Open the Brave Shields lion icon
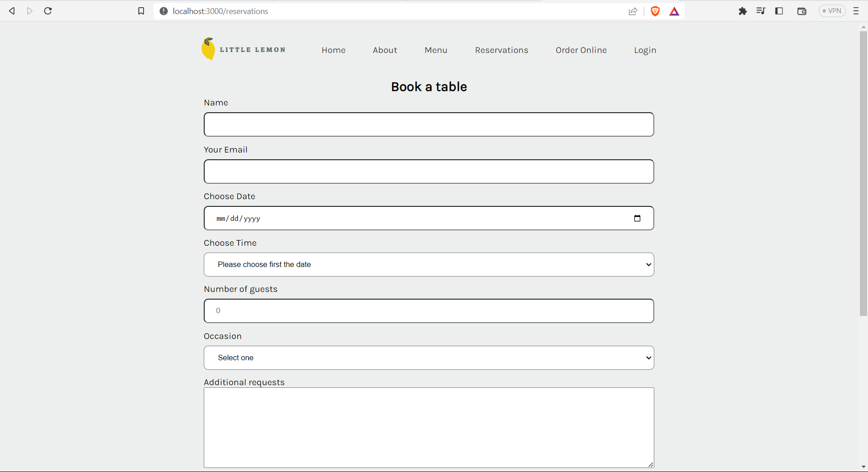This screenshot has width=868, height=472. 655,11
